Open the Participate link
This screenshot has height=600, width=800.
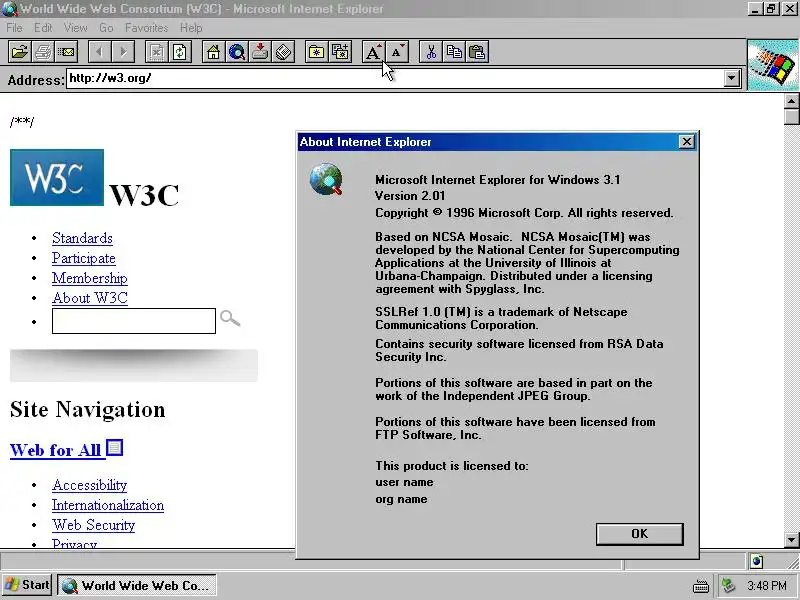click(84, 258)
